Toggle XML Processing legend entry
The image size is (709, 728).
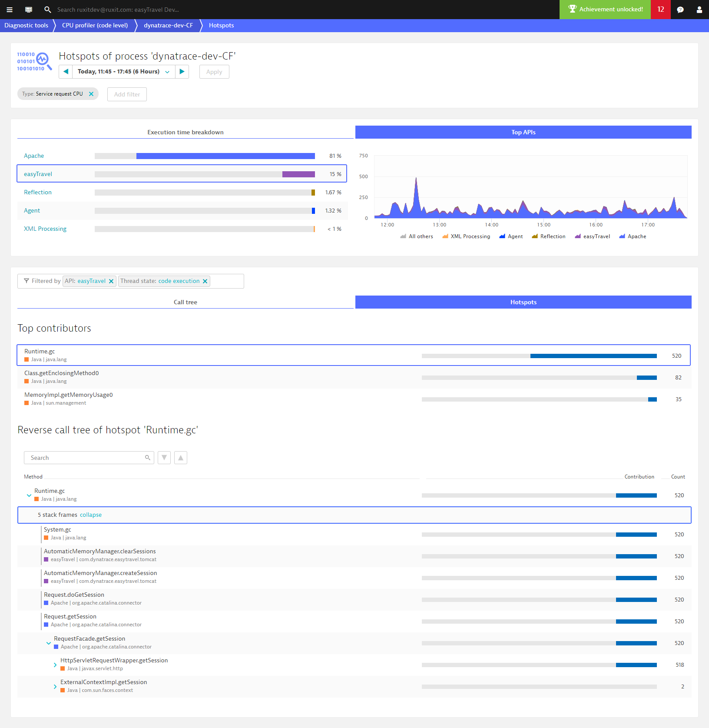466,236
